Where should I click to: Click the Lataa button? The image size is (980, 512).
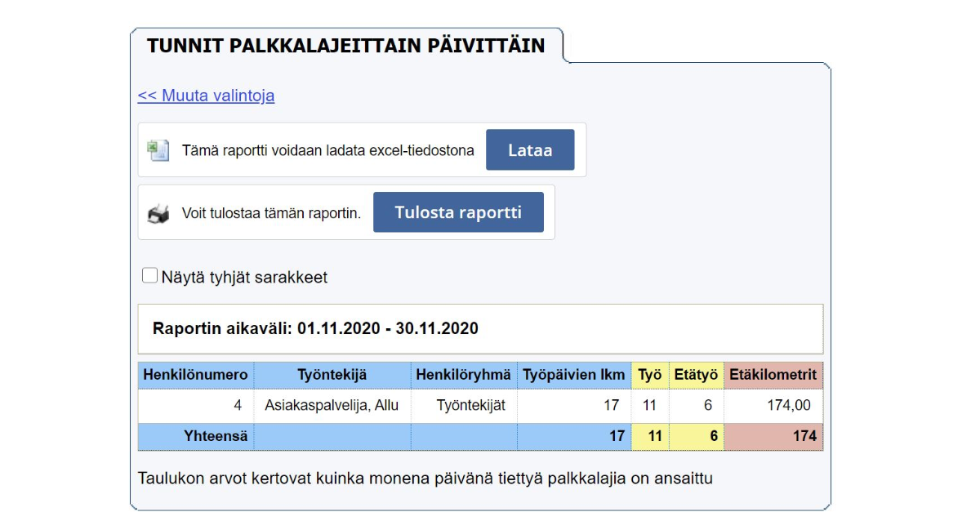click(x=530, y=149)
